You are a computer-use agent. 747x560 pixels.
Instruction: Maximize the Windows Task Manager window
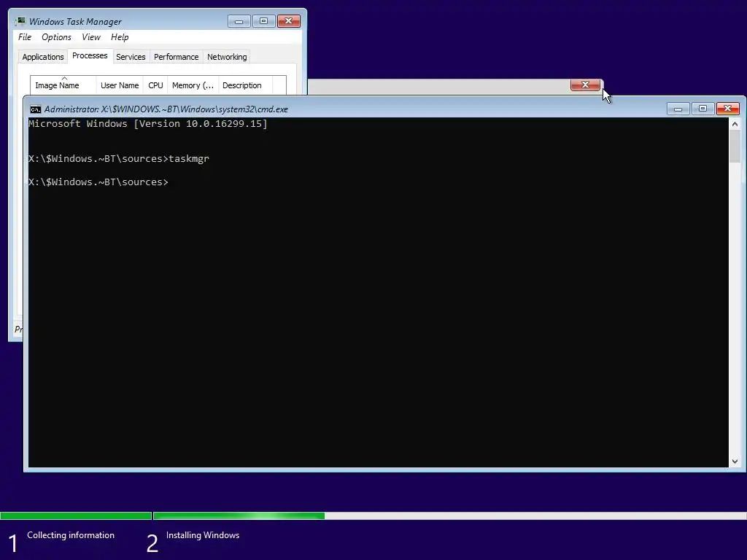263,21
